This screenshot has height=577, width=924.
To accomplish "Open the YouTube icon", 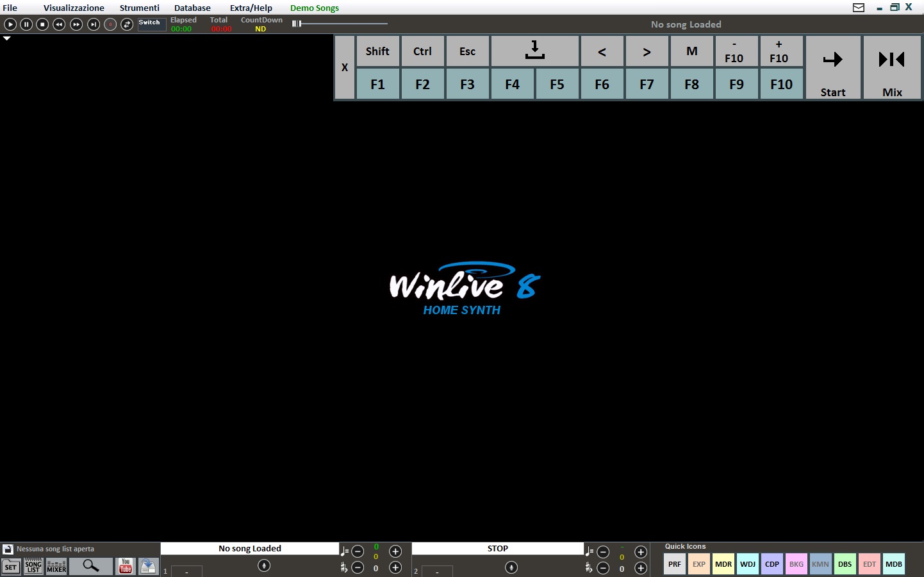I will (x=126, y=566).
